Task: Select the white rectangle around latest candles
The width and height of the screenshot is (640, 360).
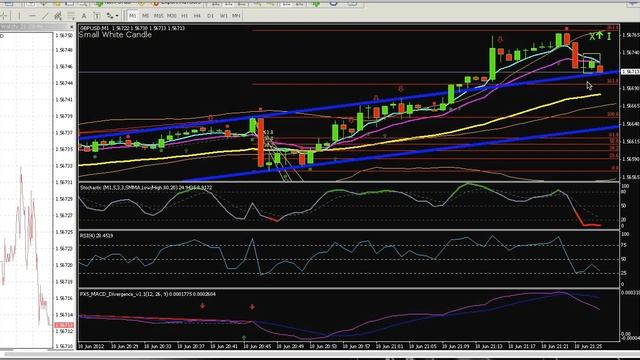Action: 592,63
